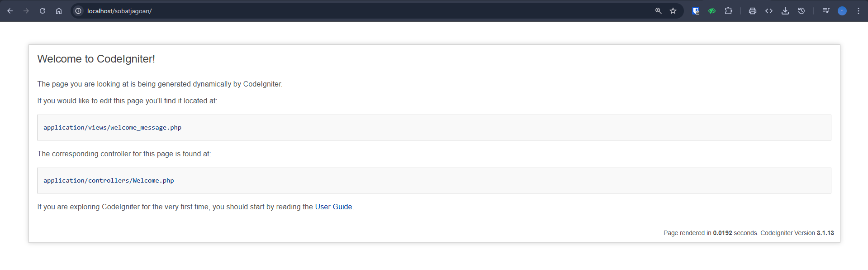
Task: Click the forward navigation arrow
Action: coord(26,11)
